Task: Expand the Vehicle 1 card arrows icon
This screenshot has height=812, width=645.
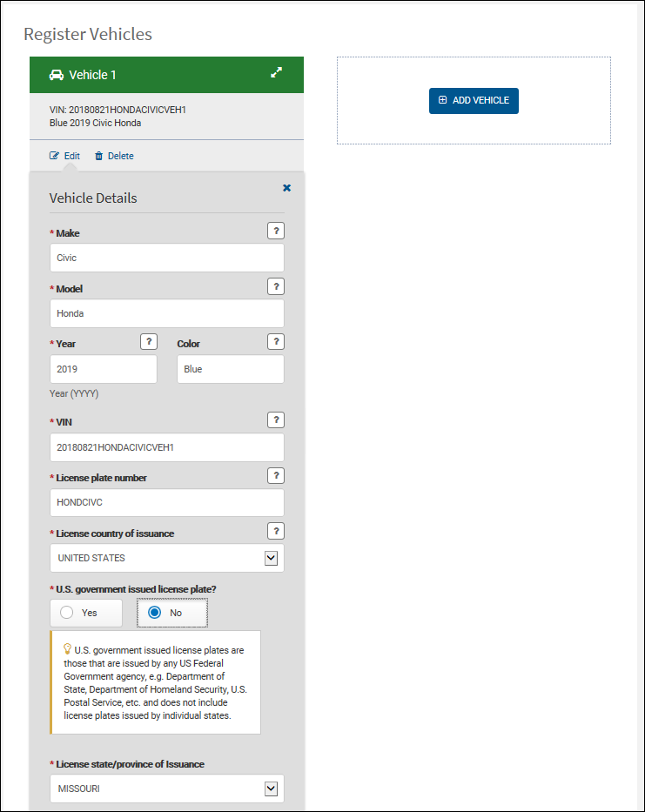Action: coord(276,72)
